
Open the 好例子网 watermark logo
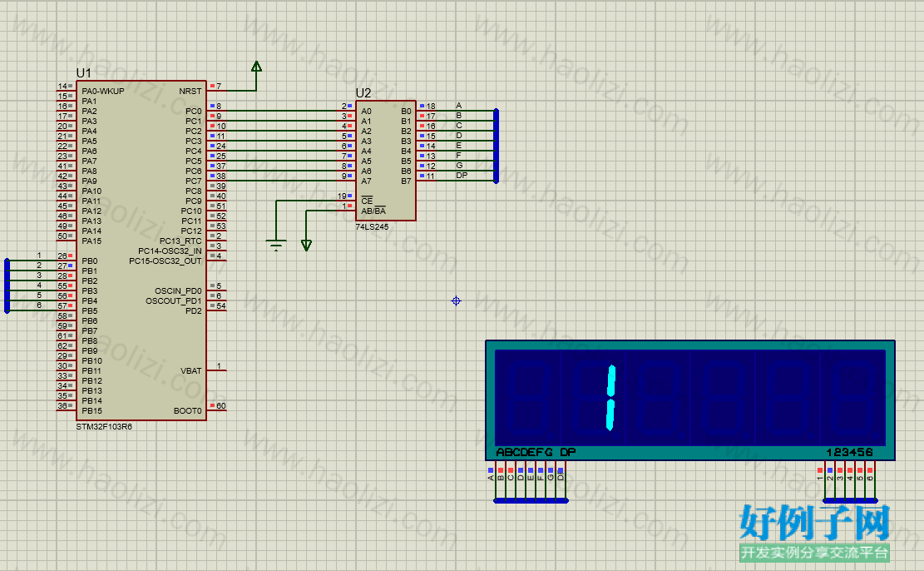click(x=814, y=533)
